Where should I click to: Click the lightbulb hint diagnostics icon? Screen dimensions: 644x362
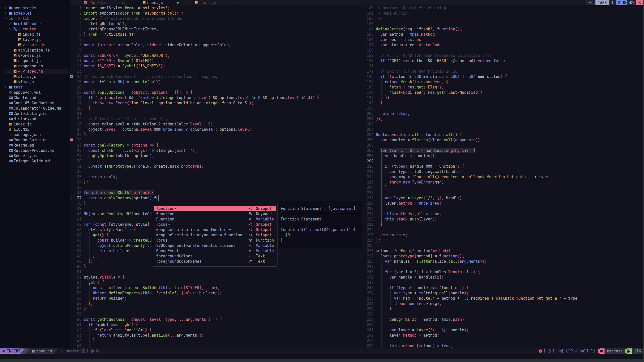tap(550, 351)
